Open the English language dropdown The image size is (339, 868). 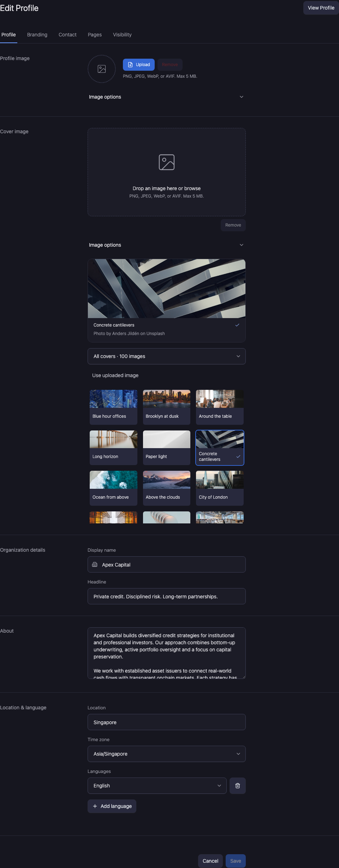[x=157, y=786]
